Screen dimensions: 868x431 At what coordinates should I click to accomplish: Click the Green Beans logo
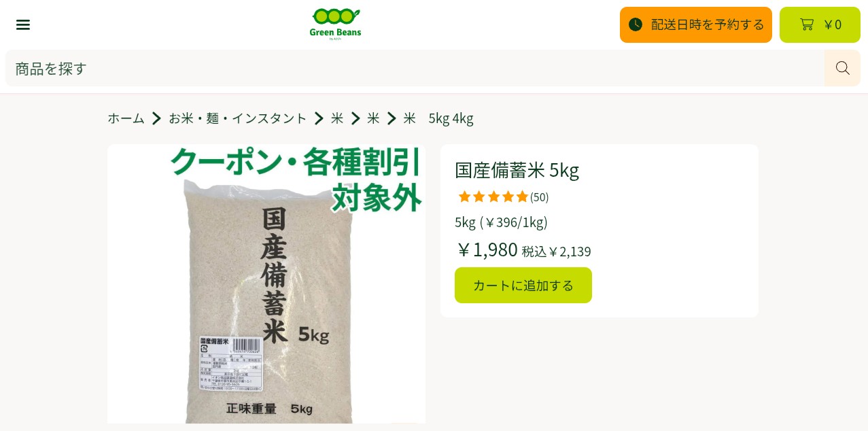tap(335, 24)
